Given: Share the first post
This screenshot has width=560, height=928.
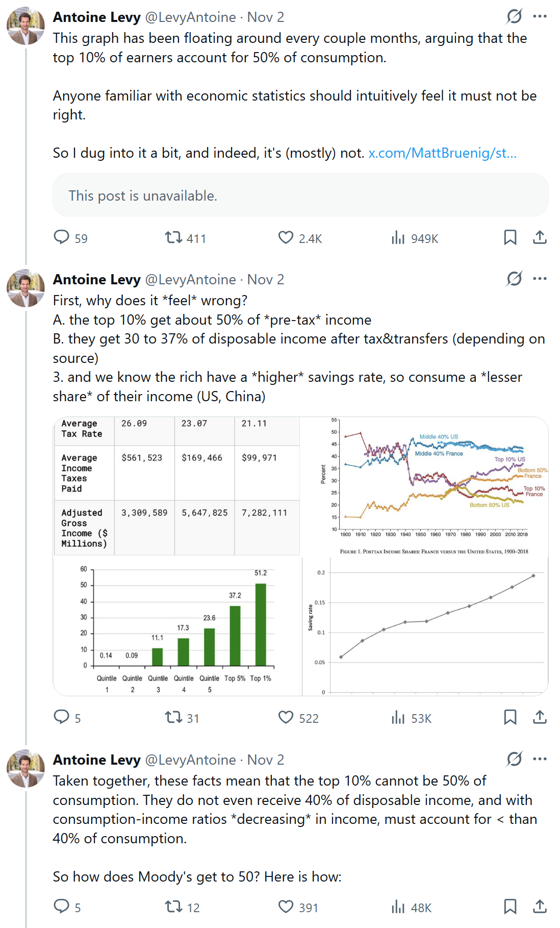Looking at the screenshot, I should pyautogui.click(x=540, y=237).
